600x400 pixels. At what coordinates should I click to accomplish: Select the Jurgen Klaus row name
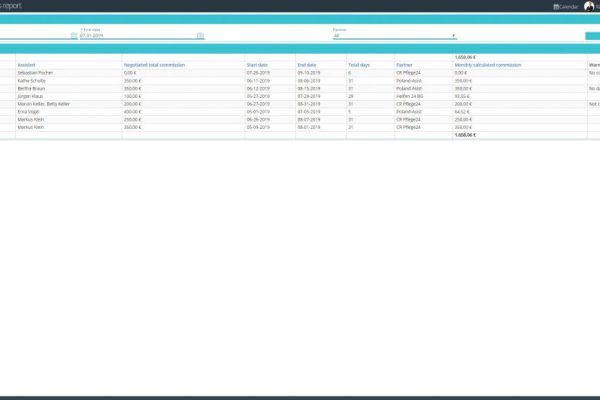(x=30, y=96)
